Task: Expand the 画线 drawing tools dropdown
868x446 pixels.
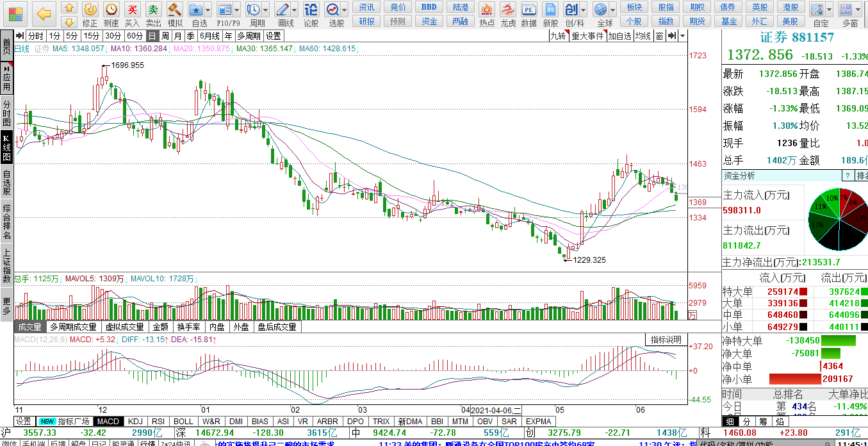Action: coord(294,10)
